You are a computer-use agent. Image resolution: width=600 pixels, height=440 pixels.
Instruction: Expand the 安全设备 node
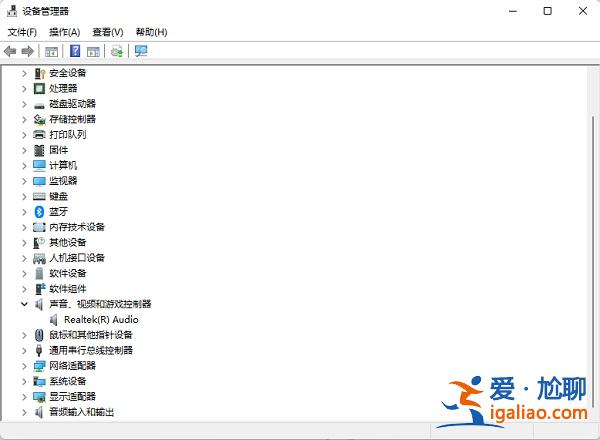click(x=24, y=73)
